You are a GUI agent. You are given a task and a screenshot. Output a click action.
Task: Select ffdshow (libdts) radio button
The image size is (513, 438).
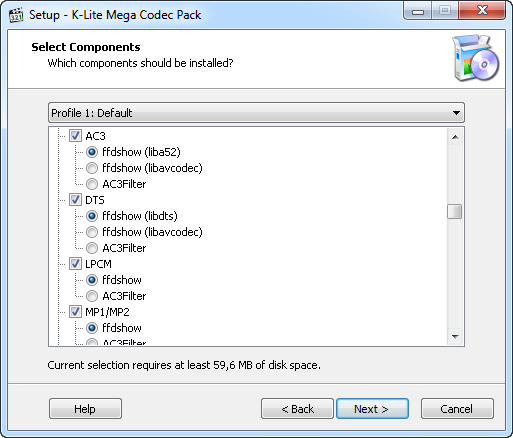(x=92, y=216)
